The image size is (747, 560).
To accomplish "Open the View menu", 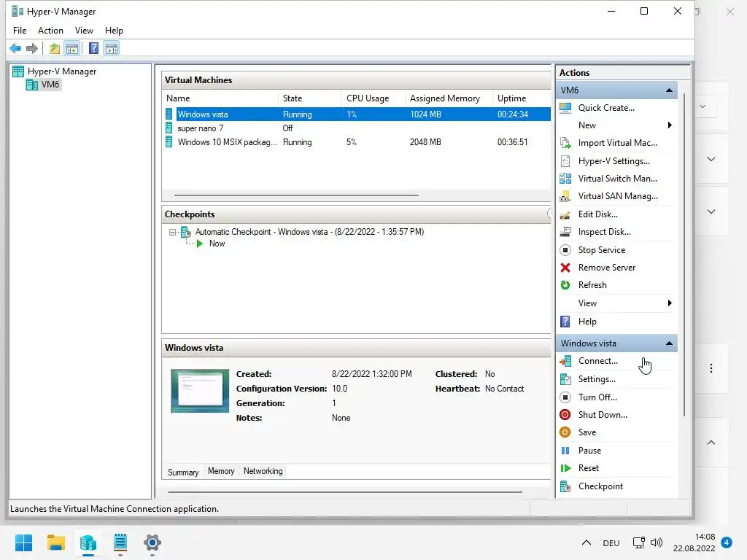I will pos(84,31).
